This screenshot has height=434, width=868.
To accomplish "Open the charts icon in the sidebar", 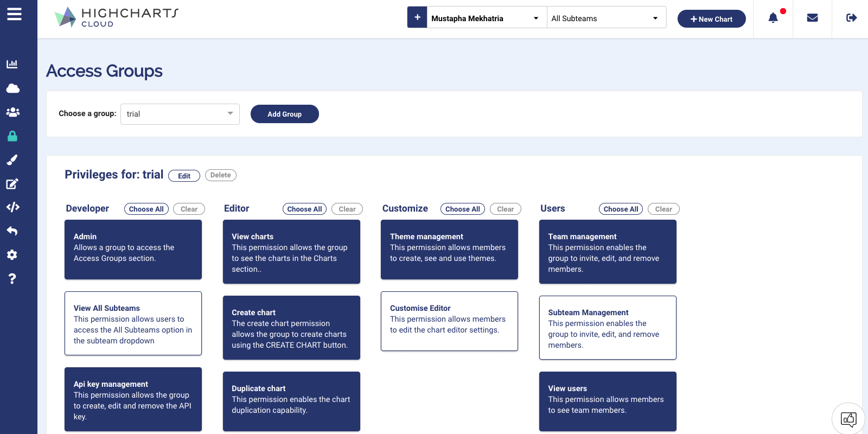I will pyautogui.click(x=12, y=64).
